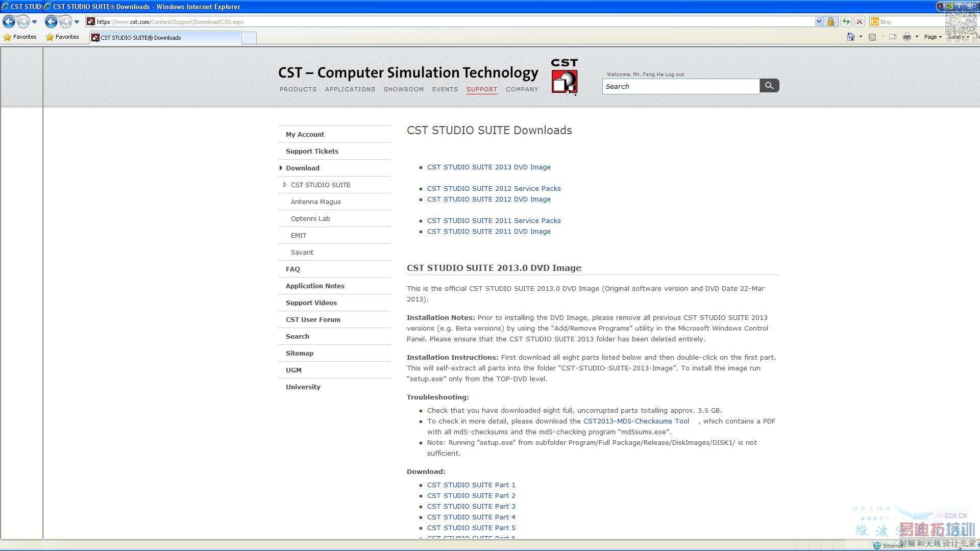This screenshot has height=551, width=980.
Task: Open the EVENTS navigation menu
Action: (x=445, y=89)
